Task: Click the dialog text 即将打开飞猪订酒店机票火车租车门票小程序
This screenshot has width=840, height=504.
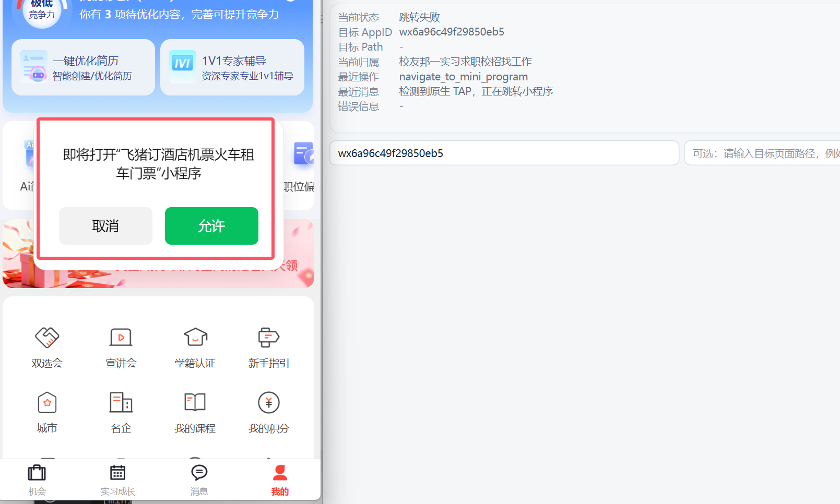Action: [159, 164]
